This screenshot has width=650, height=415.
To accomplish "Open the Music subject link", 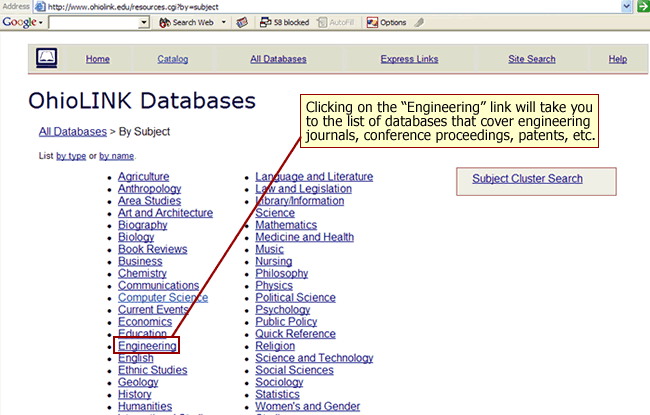I will click(x=269, y=249).
